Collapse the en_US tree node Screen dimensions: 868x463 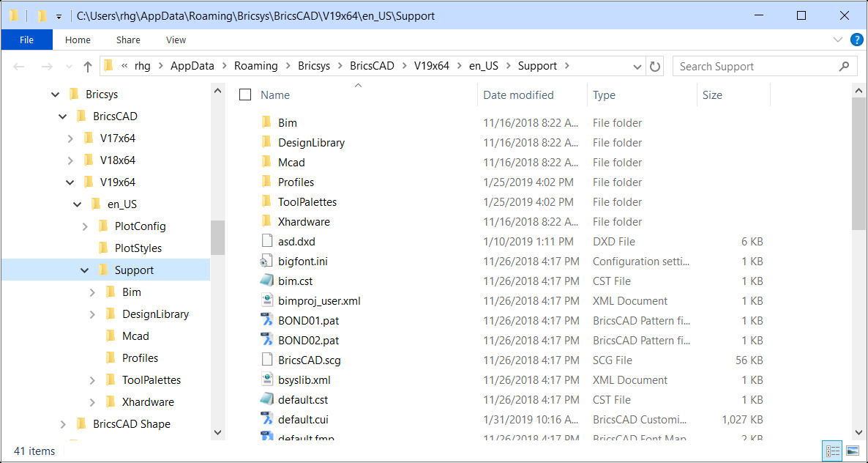[78, 204]
